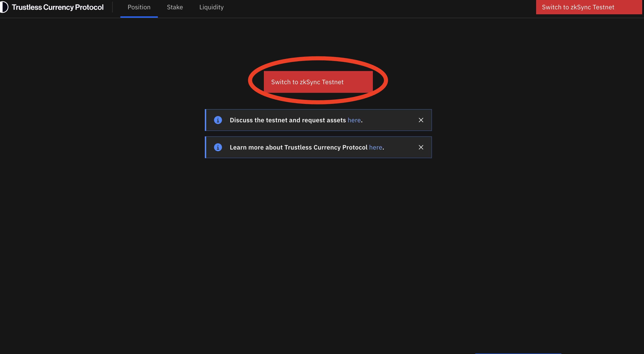Click the Trustless Currency Protocol title text
The width and height of the screenshot is (644, 354).
pyautogui.click(x=57, y=7)
